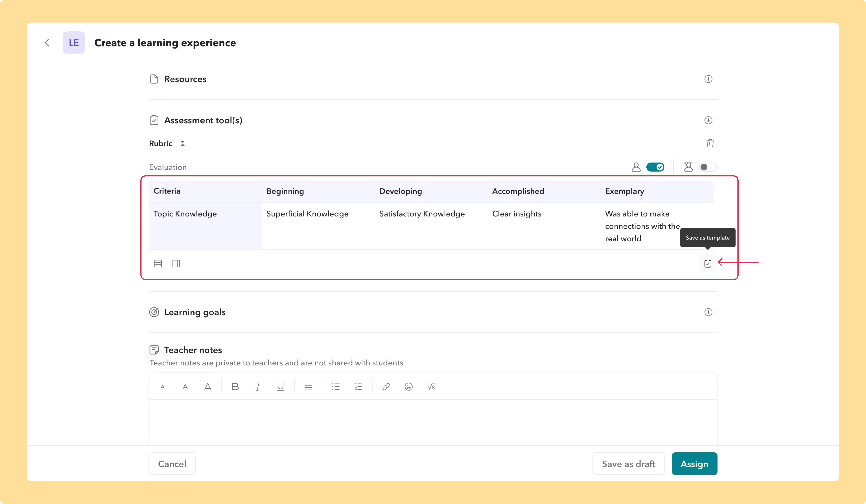Image resolution: width=866 pixels, height=504 pixels.
Task: Delete the rubric with the trash icon
Action: pos(710,143)
